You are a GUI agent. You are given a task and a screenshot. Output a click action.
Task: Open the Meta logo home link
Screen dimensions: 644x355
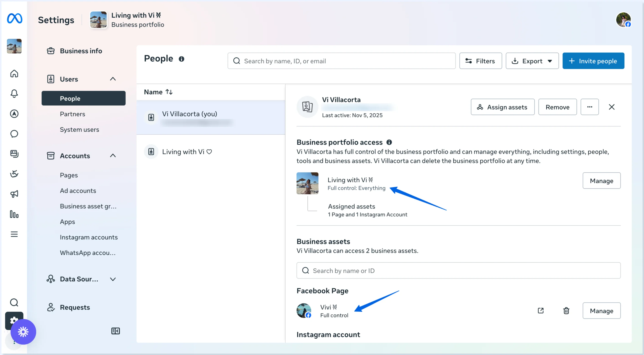point(15,18)
